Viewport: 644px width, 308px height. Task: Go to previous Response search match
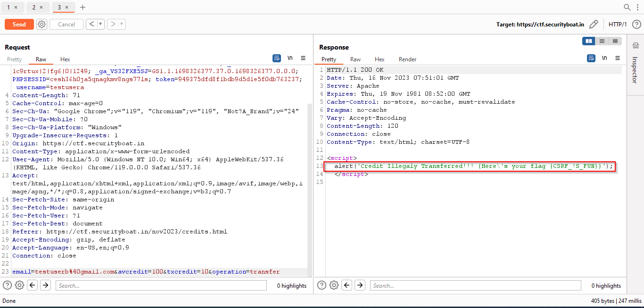click(x=347, y=285)
